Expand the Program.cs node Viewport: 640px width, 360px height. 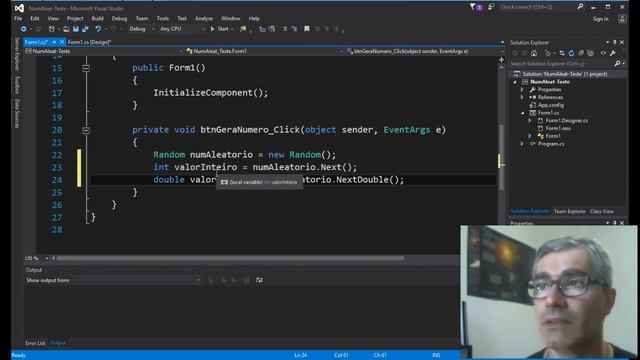coord(522,144)
